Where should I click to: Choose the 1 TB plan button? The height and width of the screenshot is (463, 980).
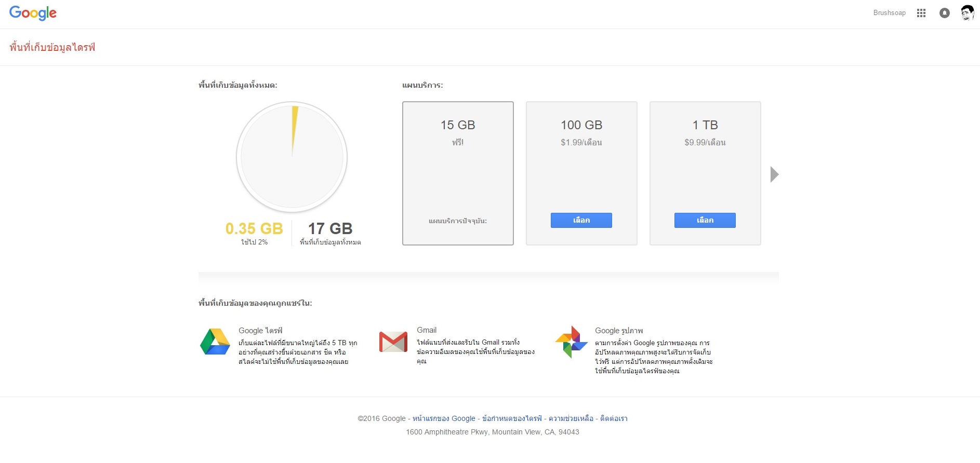point(705,220)
